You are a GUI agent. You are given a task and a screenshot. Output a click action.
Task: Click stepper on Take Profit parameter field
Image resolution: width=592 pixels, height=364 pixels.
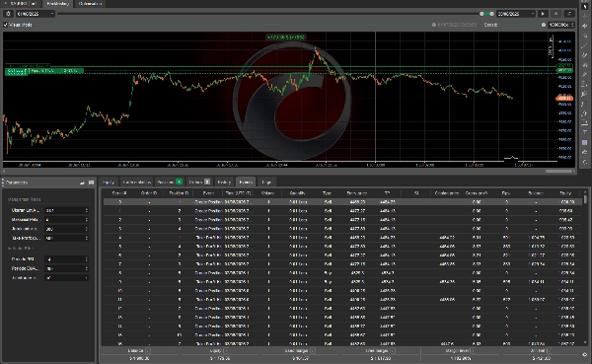coord(87,238)
